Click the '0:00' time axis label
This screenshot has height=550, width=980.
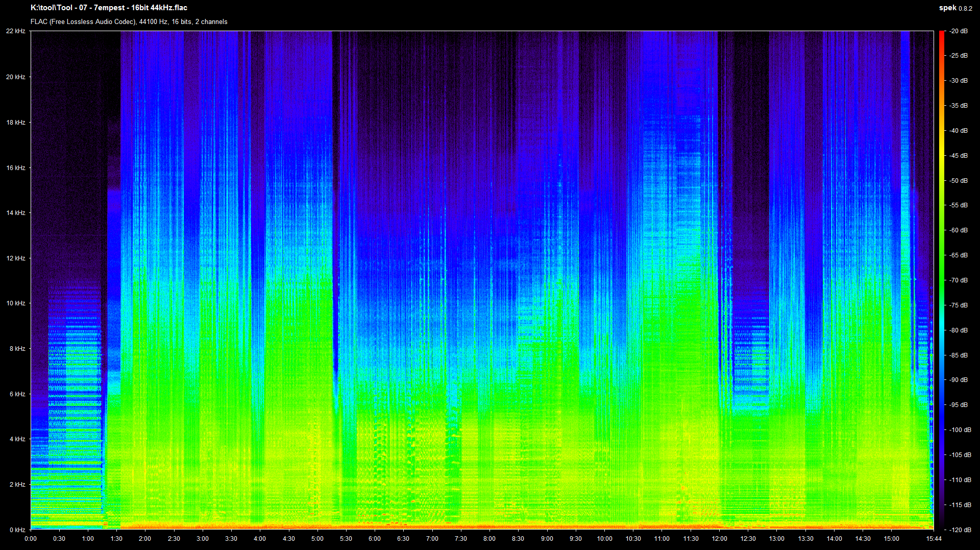pyautogui.click(x=31, y=539)
